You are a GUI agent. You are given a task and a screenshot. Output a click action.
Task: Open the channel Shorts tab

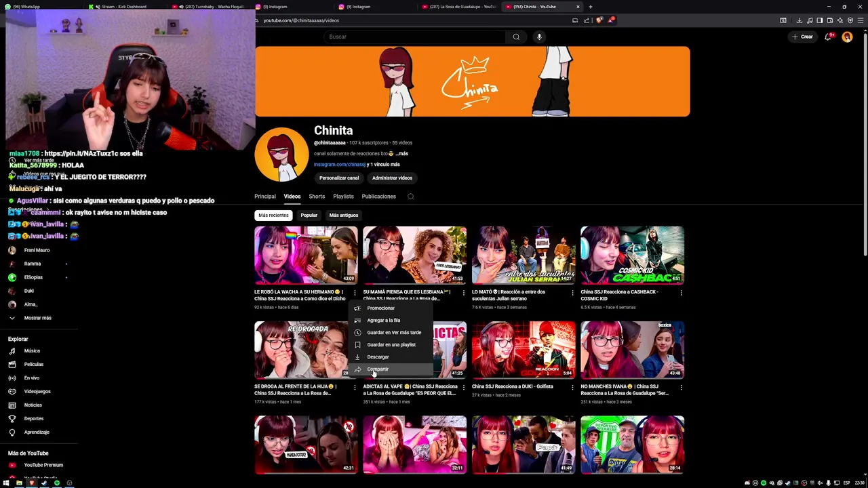tap(317, 197)
